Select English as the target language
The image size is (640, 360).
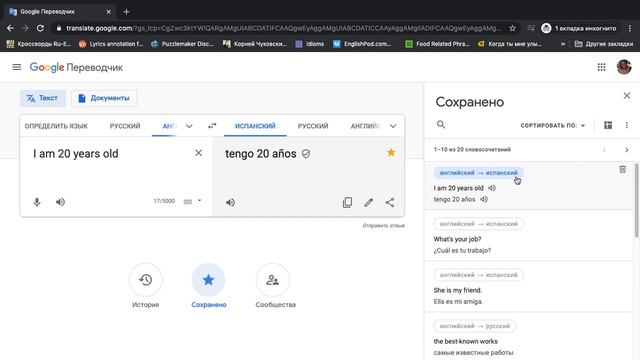coord(365,126)
